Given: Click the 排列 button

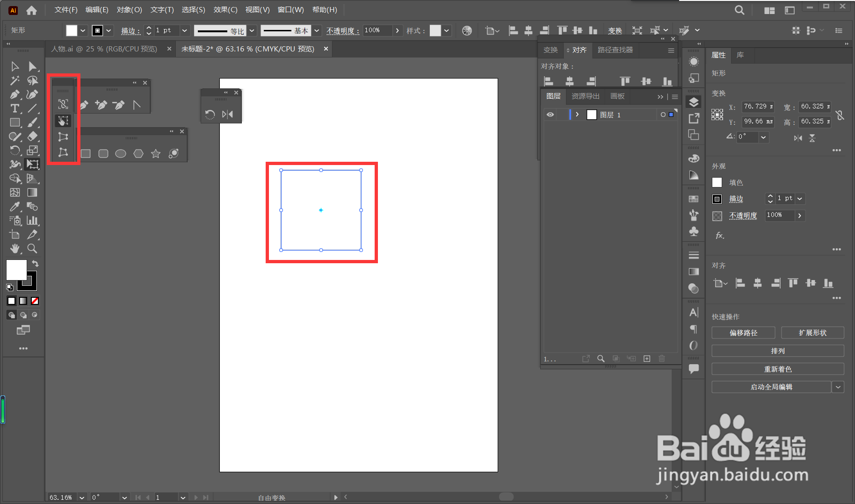Looking at the screenshot, I should click(778, 351).
